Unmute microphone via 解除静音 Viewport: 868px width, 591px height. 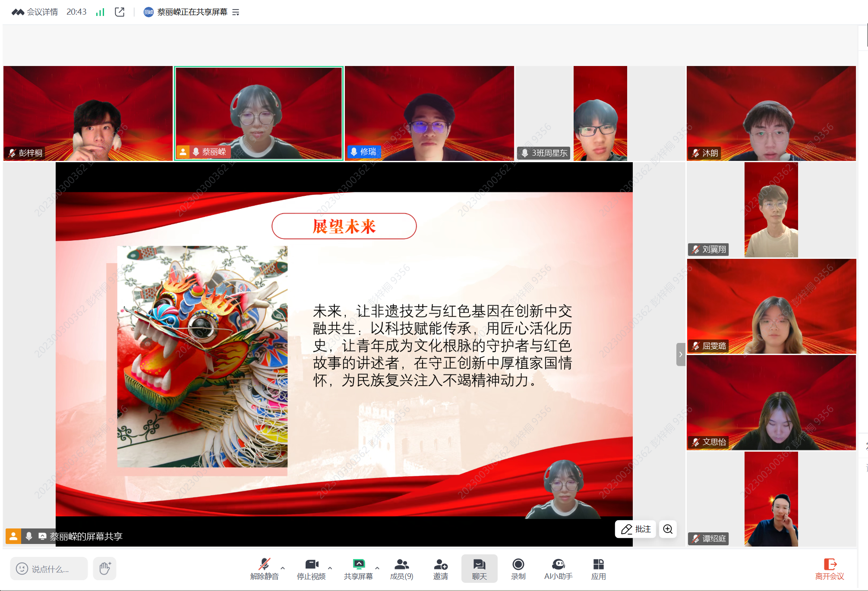[x=264, y=569]
